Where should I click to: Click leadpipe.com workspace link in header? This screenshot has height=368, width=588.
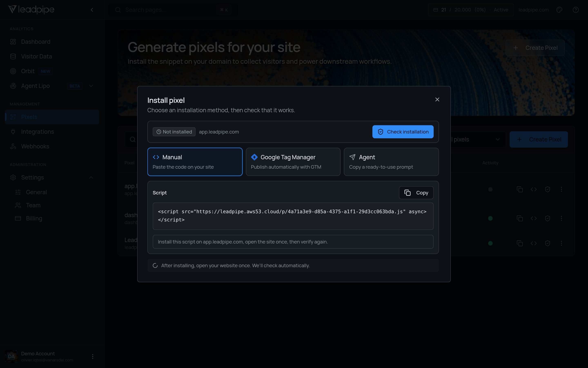[533, 10]
